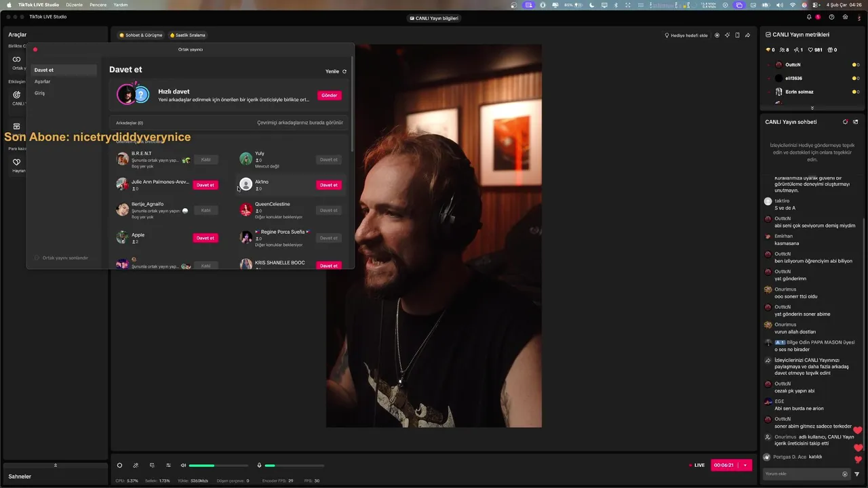The image size is (868, 488).
Task: Click Katıl button next to B.R.E.N.T
Action: point(206,160)
